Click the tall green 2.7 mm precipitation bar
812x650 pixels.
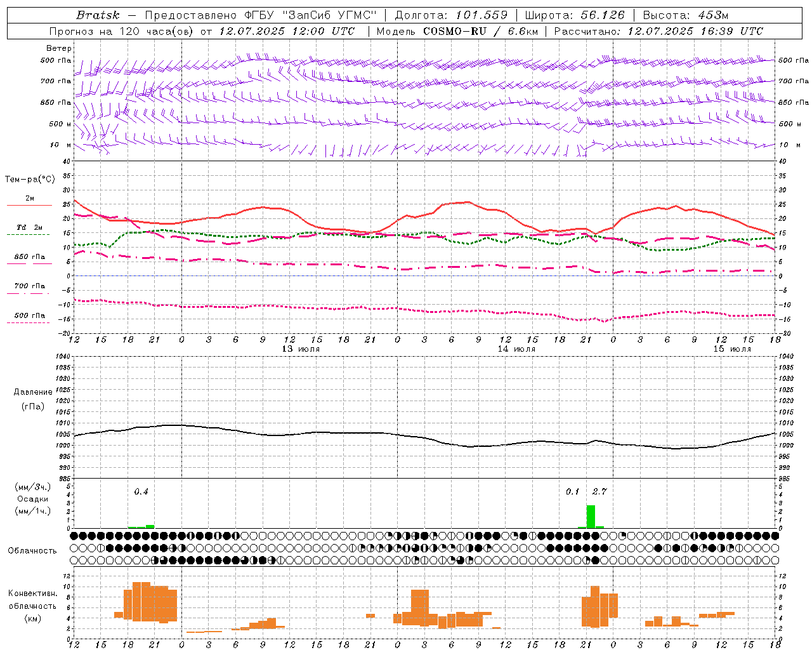[591, 517]
